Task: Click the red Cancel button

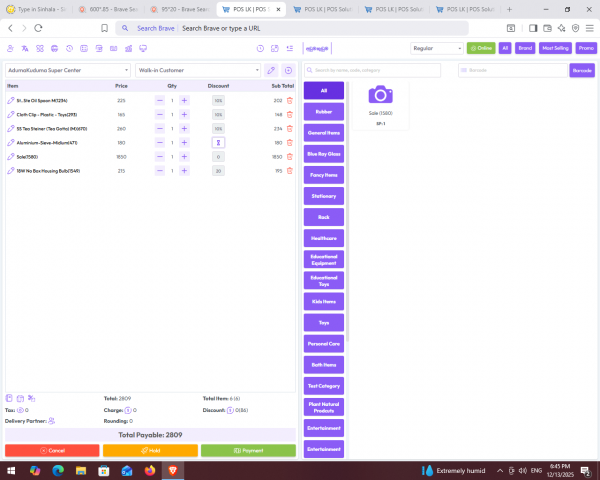Action: click(52, 451)
